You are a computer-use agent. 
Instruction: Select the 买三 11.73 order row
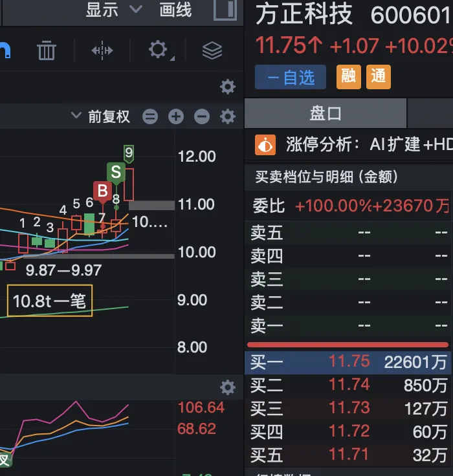(348, 409)
